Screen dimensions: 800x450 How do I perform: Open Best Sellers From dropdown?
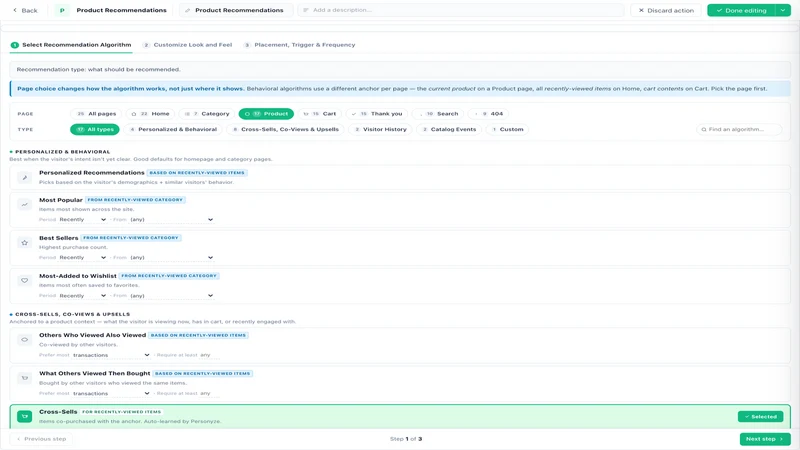tap(171, 258)
